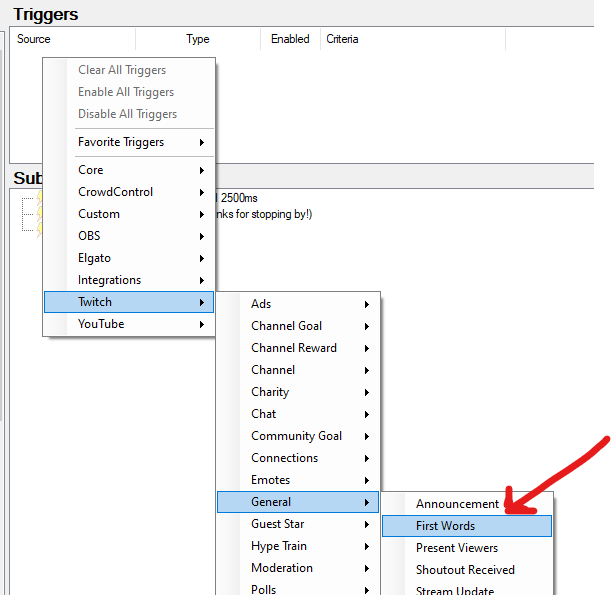Click the Announcement menu entry
612x595 pixels.
pos(457,504)
